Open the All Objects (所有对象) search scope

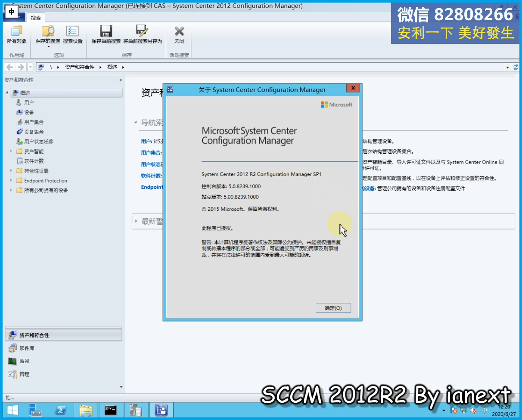(x=17, y=35)
